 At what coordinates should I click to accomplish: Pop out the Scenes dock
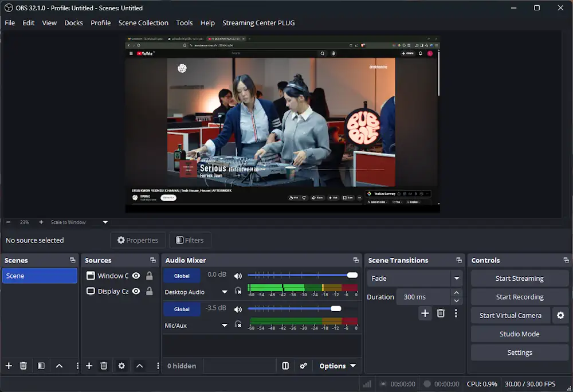(72, 260)
